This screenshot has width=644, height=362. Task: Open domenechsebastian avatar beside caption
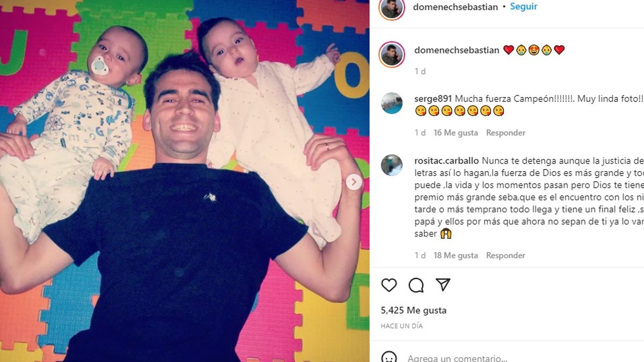[x=392, y=54]
